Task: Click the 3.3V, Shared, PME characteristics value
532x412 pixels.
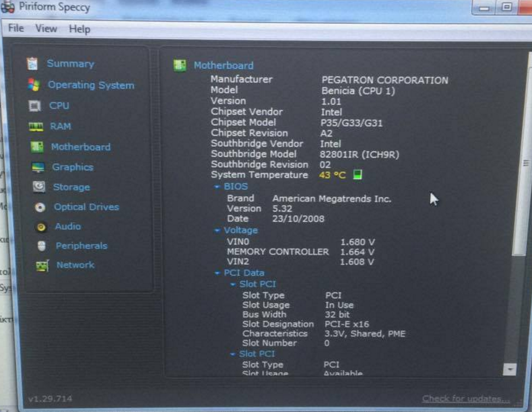Action: point(365,334)
